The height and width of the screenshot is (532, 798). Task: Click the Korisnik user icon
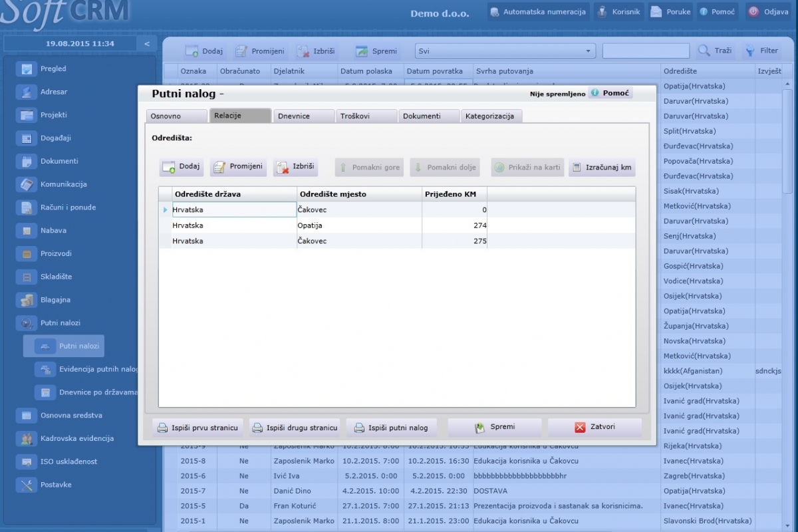click(x=602, y=12)
